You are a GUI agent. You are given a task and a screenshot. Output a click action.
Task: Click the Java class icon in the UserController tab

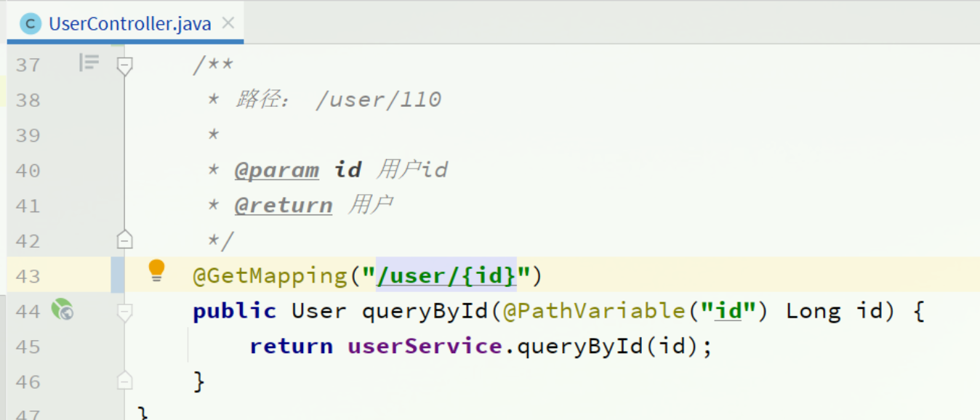coord(31,24)
